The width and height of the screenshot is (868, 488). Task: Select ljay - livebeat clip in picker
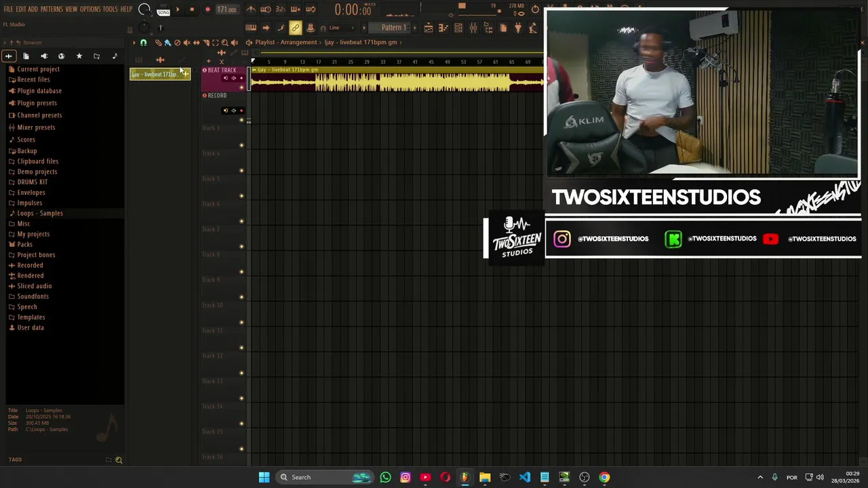coord(160,74)
